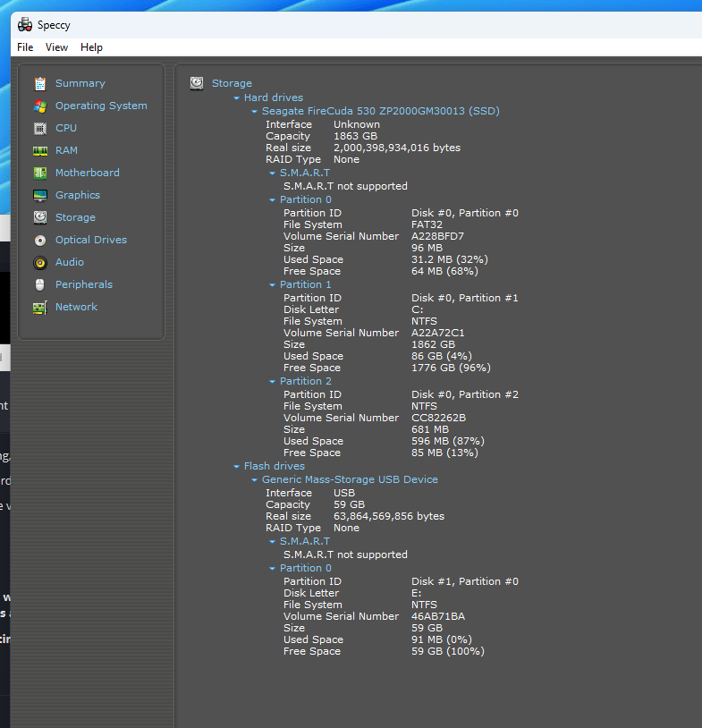Click the disk letter C: value
Viewport: 702px width, 728px height.
(417, 309)
